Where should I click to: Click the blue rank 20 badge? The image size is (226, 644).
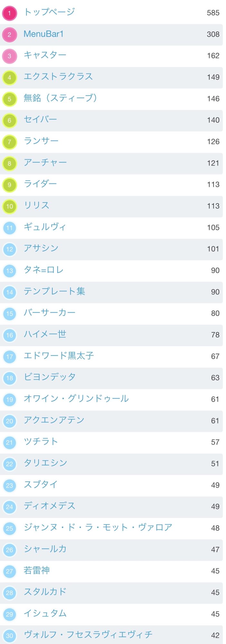point(9,421)
